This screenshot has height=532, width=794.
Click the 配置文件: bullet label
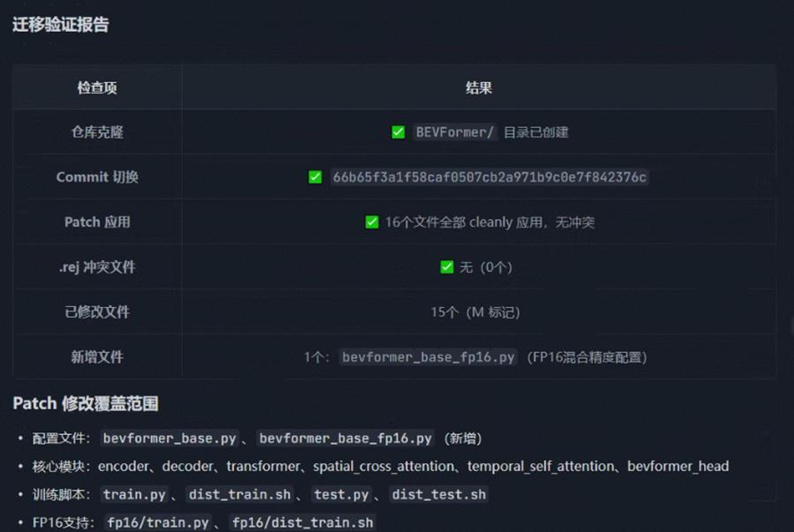click(x=61, y=438)
